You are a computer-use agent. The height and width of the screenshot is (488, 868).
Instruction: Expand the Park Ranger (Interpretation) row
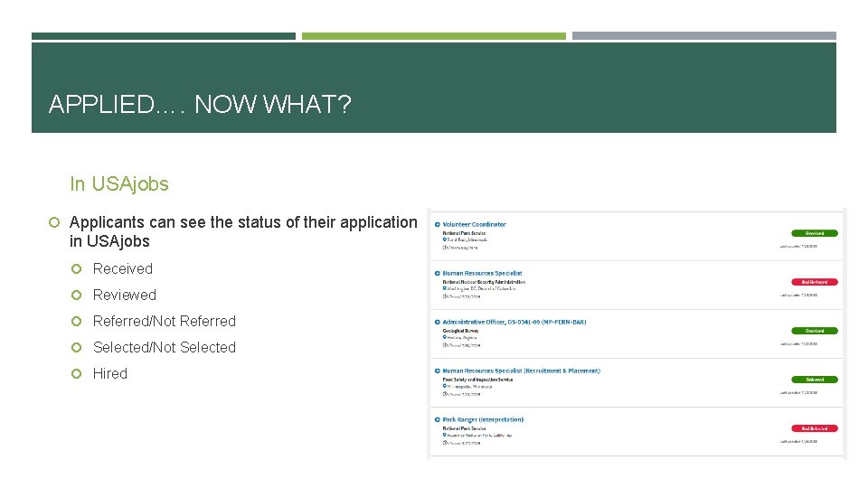pos(438,419)
